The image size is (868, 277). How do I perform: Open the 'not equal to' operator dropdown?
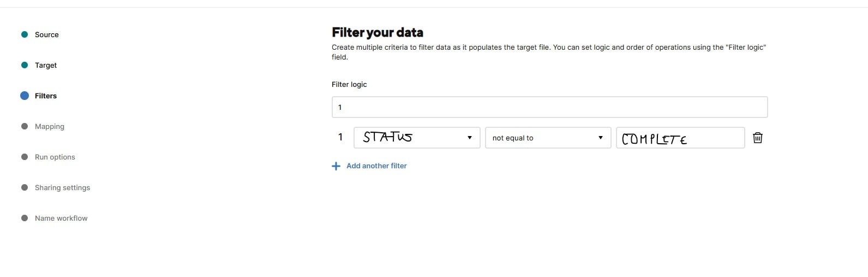click(548, 138)
